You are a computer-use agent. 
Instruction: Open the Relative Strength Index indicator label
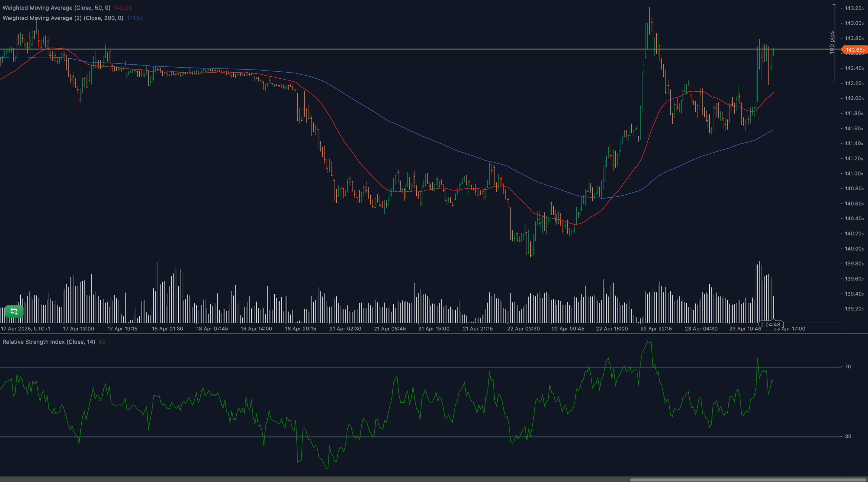(x=49, y=342)
